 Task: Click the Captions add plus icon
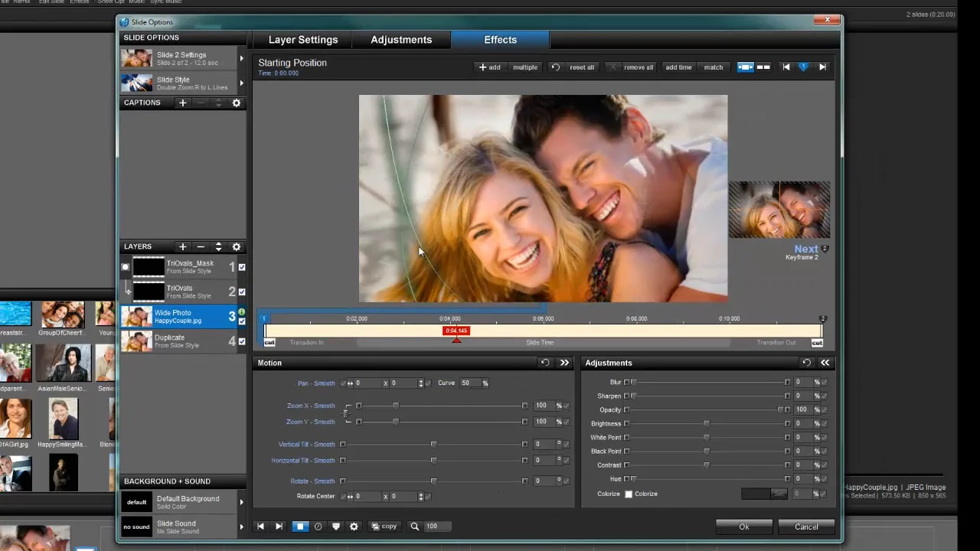(182, 103)
